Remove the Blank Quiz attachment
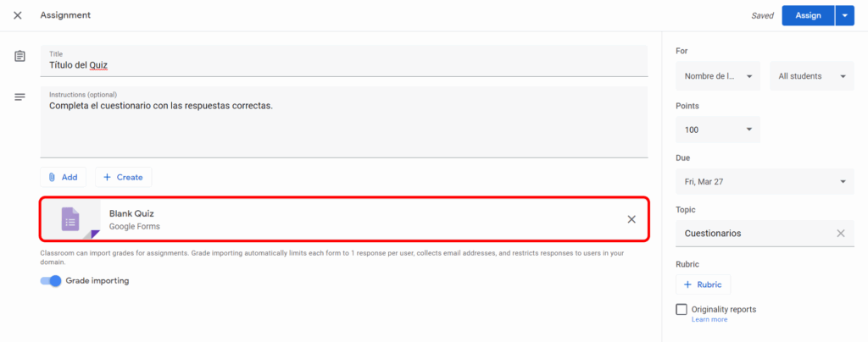Viewport: 868px width, 342px height. [x=631, y=219]
